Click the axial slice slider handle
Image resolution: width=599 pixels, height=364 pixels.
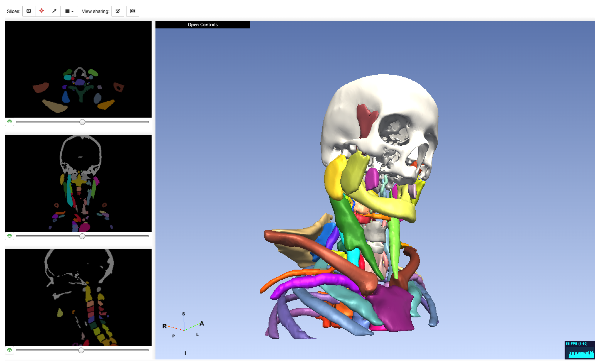[82, 122]
